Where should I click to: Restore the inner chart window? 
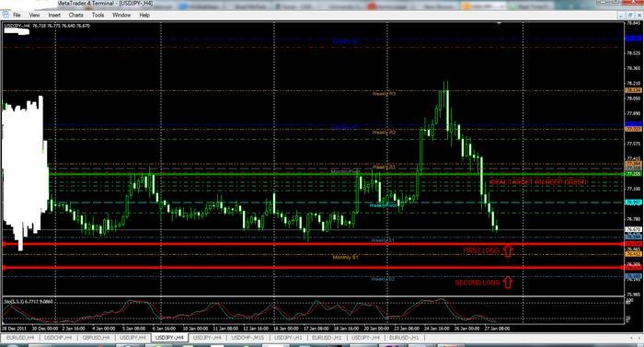[x=631, y=16]
